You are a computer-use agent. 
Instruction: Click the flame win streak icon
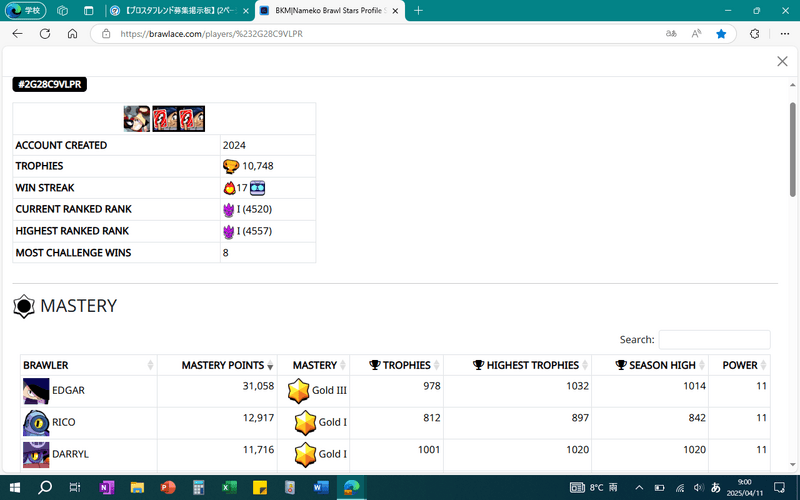click(230, 188)
